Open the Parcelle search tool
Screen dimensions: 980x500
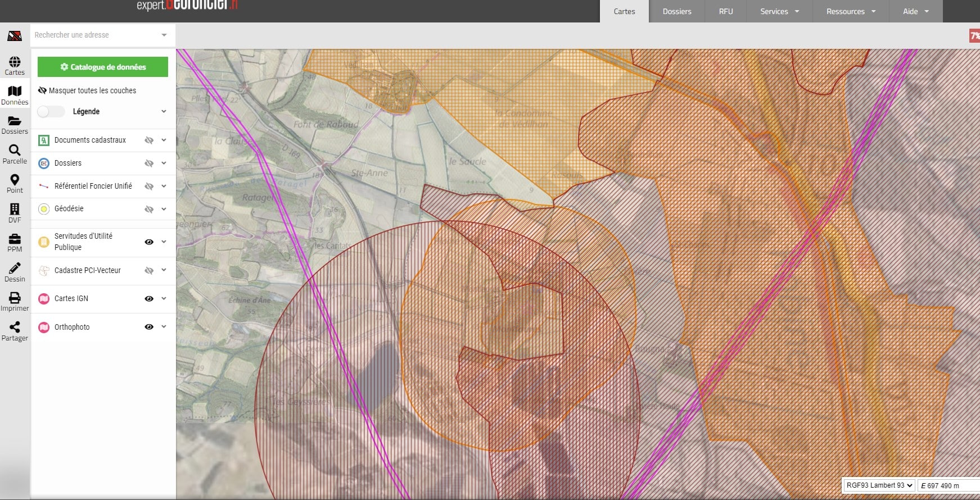tap(15, 154)
